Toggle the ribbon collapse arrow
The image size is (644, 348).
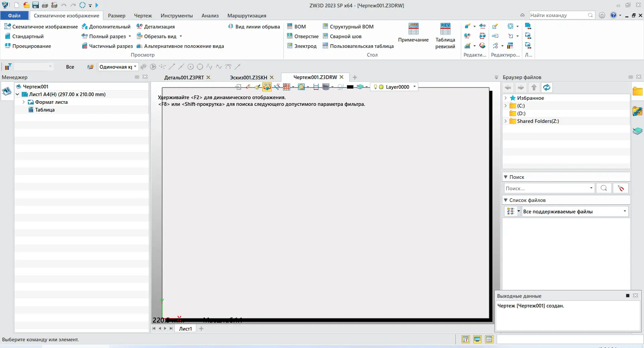(522, 15)
